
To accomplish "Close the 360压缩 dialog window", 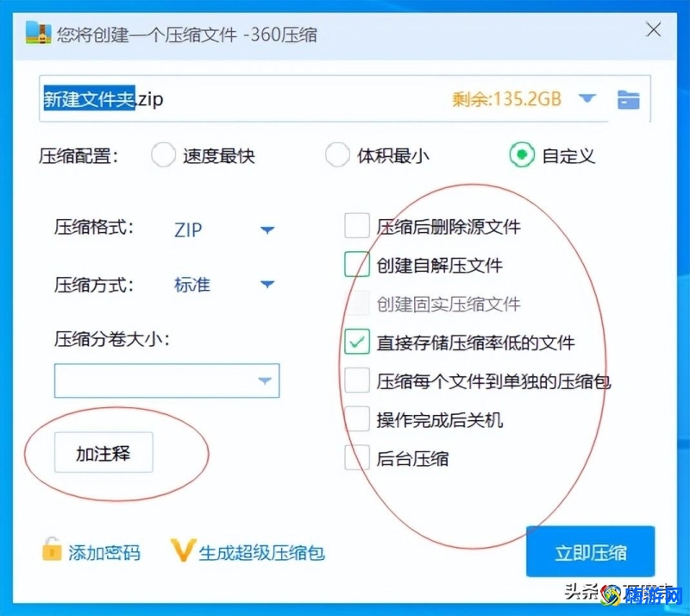I will coord(653,30).
